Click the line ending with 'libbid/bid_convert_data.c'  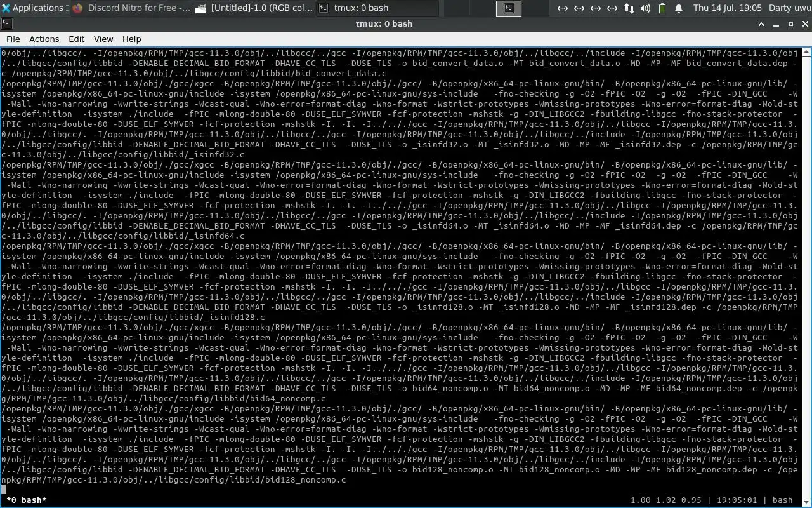click(193, 74)
